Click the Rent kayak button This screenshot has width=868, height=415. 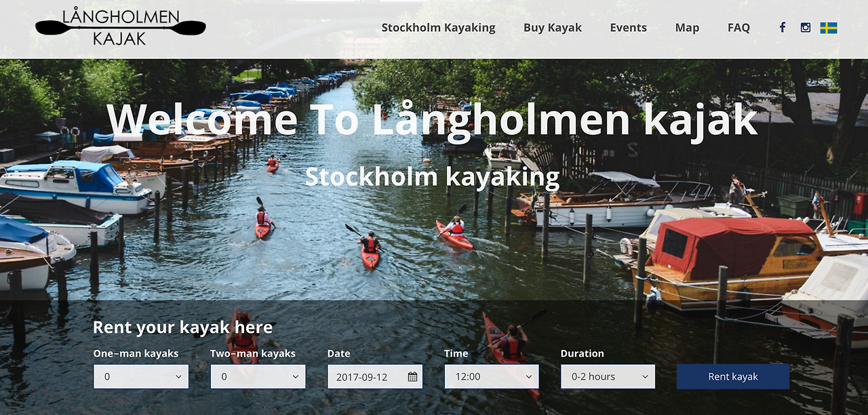(x=733, y=377)
